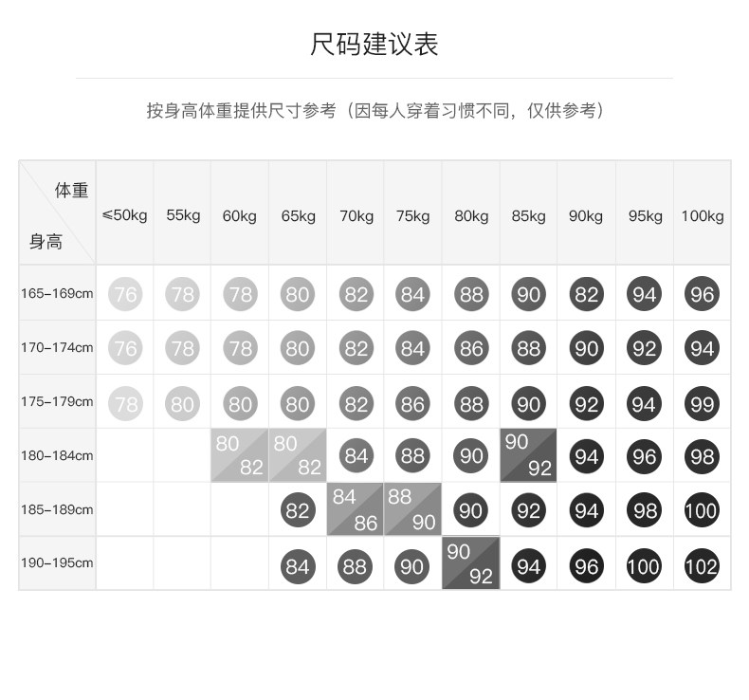The height and width of the screenshot is (700, 749).
Task: Click size 82 in the 185-189cm row
Action: coord(298,510)
